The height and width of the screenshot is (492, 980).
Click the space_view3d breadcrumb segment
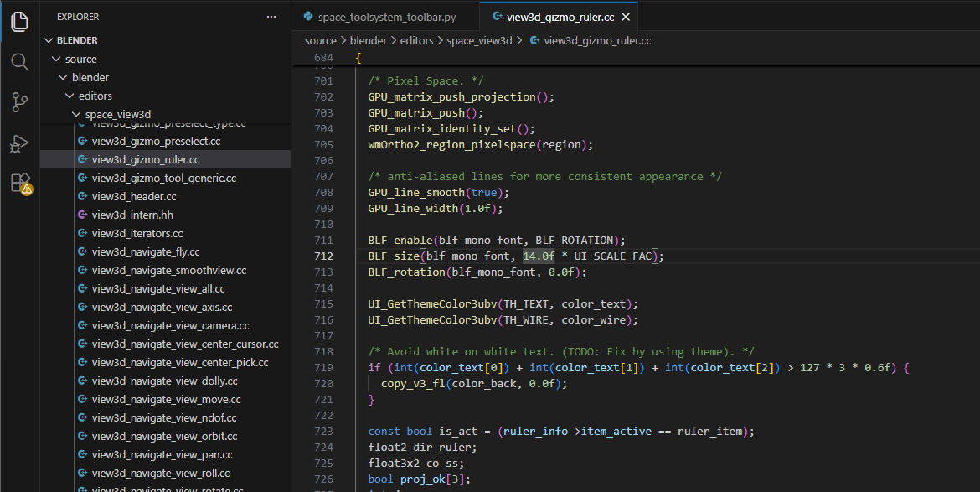pos(479,40)
